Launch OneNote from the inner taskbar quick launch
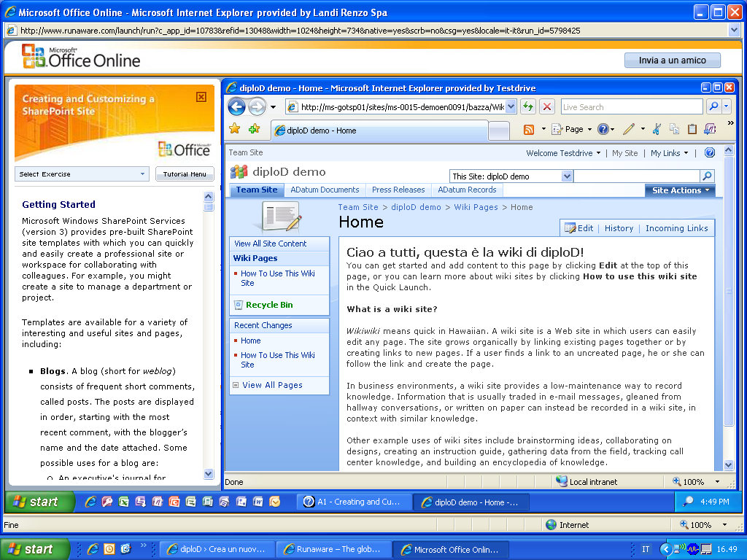Viewport: 747px width, 560px height. 158,502
